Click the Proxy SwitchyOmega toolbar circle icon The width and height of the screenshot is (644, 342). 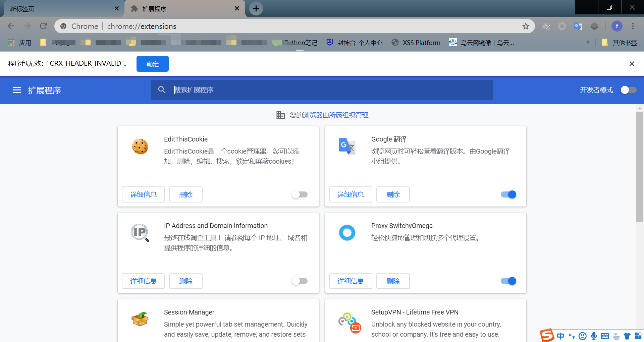pos(562,26)
